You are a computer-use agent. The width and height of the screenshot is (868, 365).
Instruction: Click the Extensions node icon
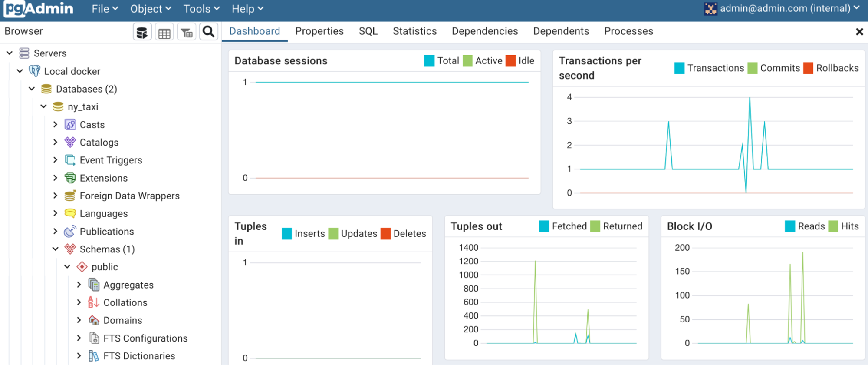click(x=70, y=178)
